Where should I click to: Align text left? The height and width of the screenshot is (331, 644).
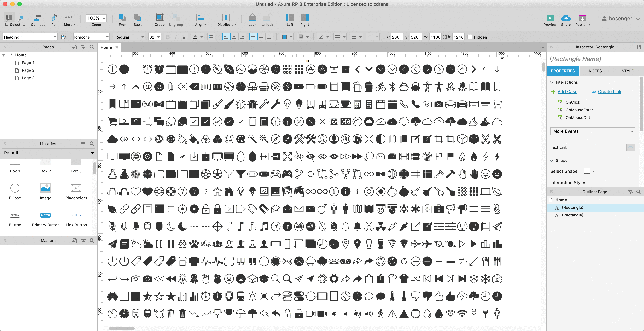coord(226,37)
